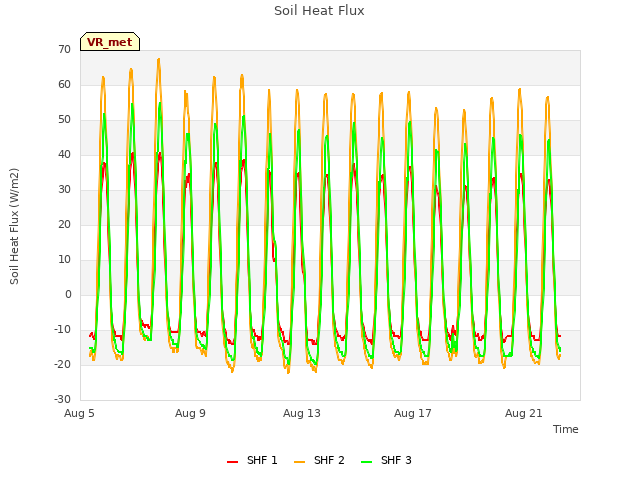Click the 20 y-axis tick label
Screen dimensions: 640x480
pos(64,224)
